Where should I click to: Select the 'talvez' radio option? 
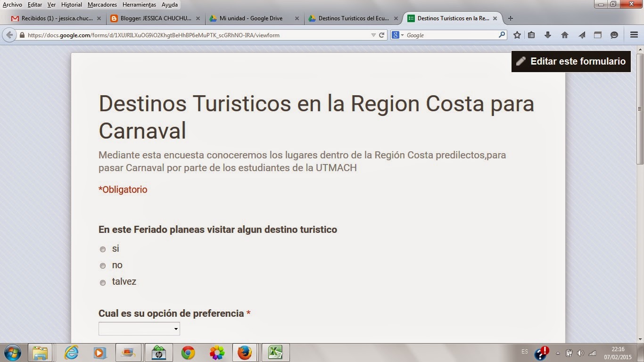point(103,283)
